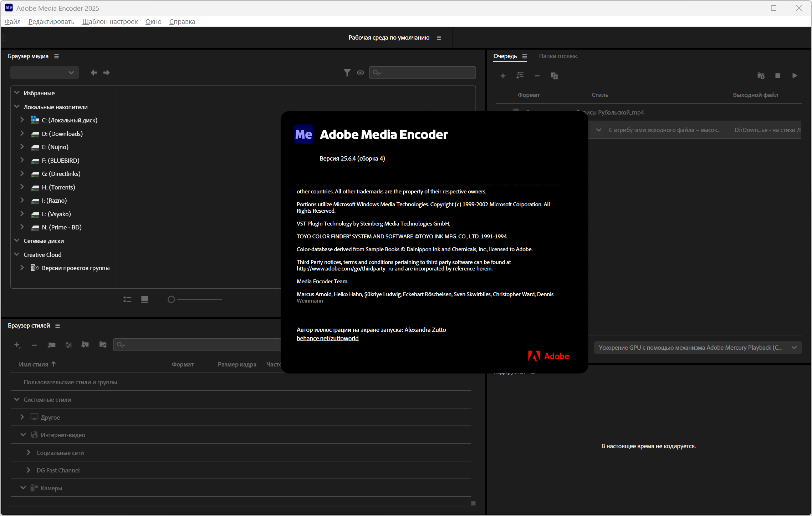Expand the D: (Downloads) drive
The width and height of the screenshot is (812, 516).
22,133
